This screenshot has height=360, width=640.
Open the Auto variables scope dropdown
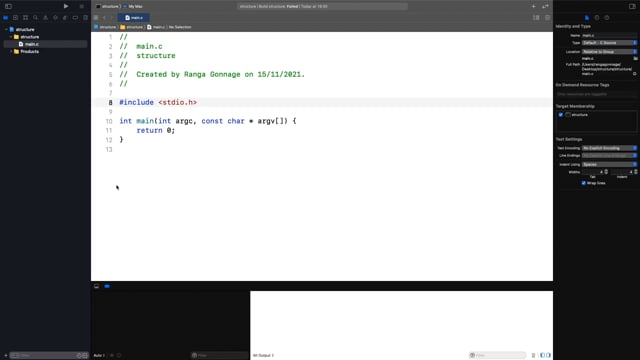tap(99, 356)
